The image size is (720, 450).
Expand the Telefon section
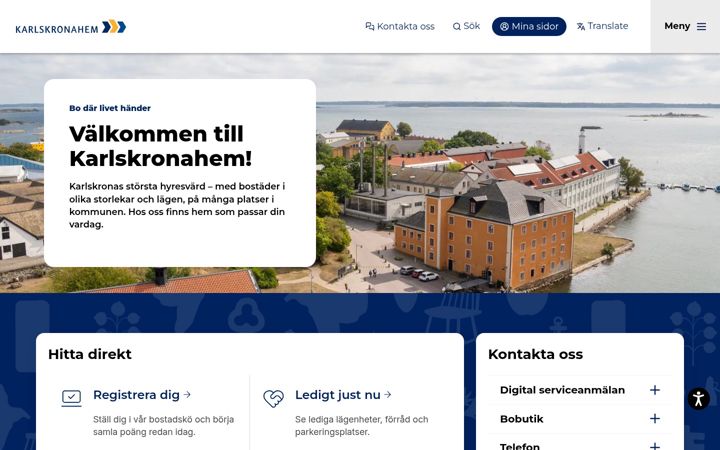coord(580,444)
